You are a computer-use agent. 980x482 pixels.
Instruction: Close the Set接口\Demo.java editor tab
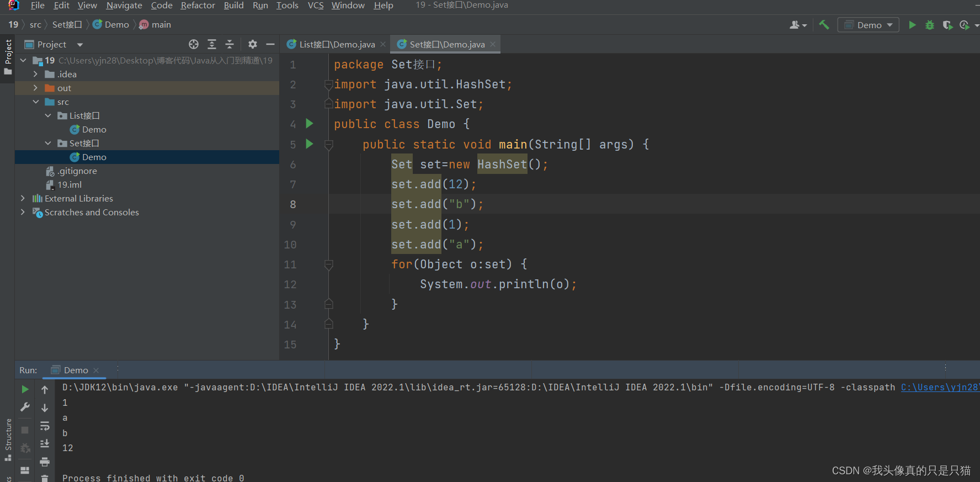493,45
